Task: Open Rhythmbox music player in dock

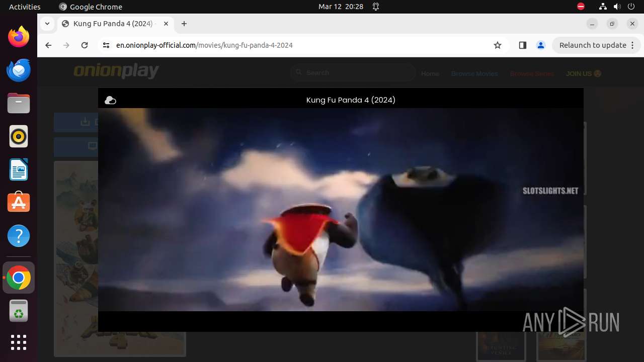Action: coord(19,136)
